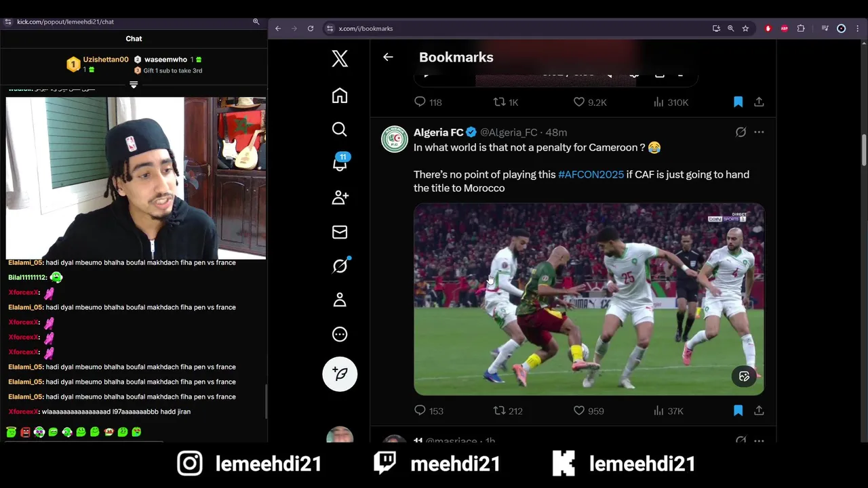
Task: Open the ABP Adblock Plus extension
Action: click(785, 28)
